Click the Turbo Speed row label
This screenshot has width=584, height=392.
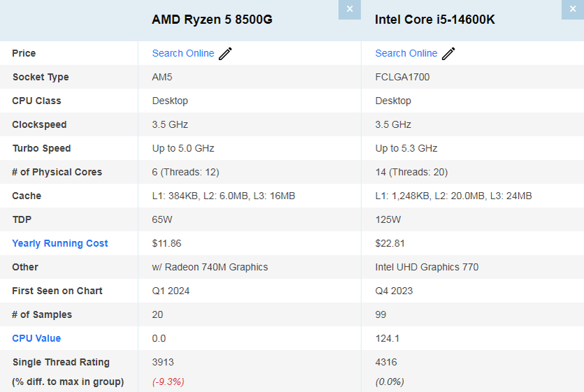click(x=41, y=148)
